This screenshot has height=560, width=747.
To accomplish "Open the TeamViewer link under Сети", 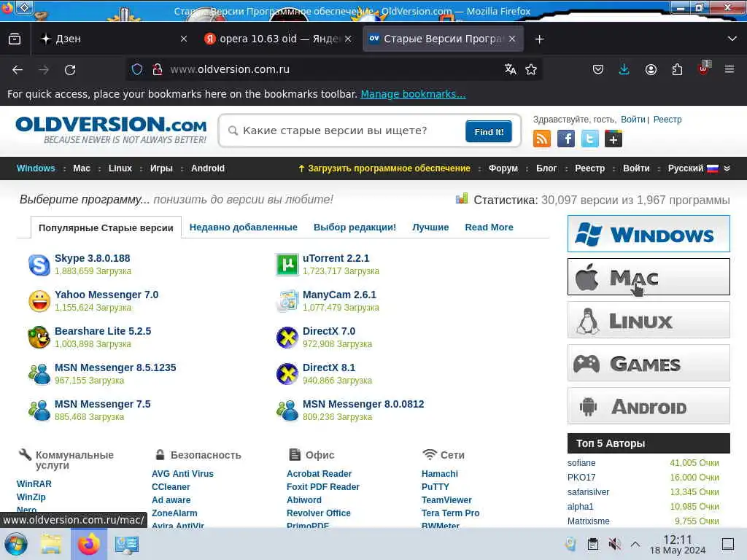I will pyautogui.click(x=446, y=500).
